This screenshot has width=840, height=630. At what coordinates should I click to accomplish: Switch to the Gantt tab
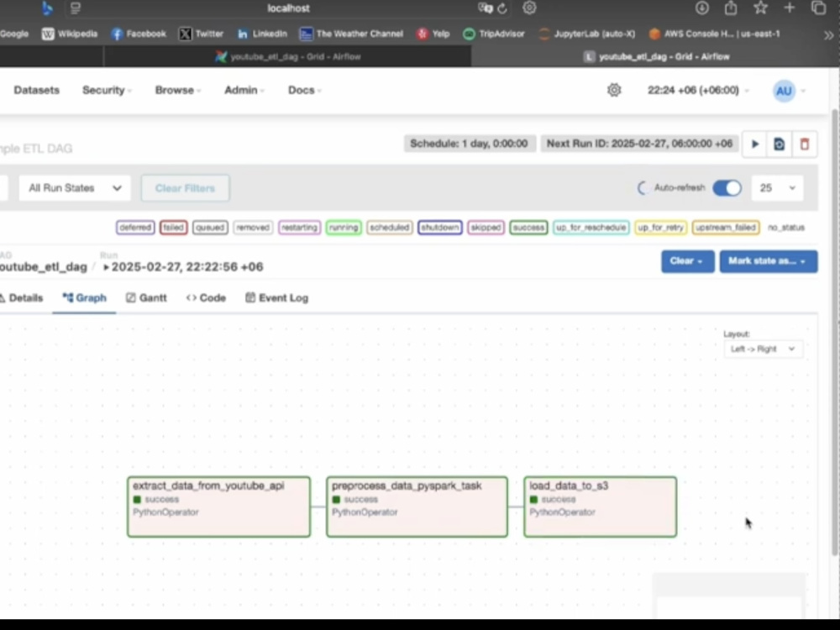coord(146,298)
